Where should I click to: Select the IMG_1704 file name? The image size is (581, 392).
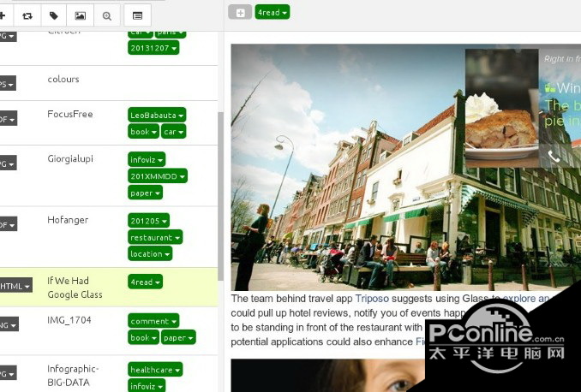coord(69,320)
